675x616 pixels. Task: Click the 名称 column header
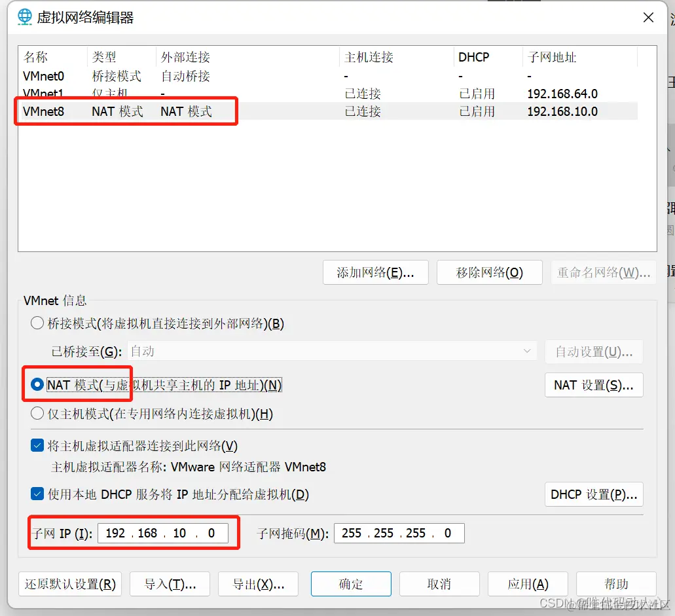54,57
